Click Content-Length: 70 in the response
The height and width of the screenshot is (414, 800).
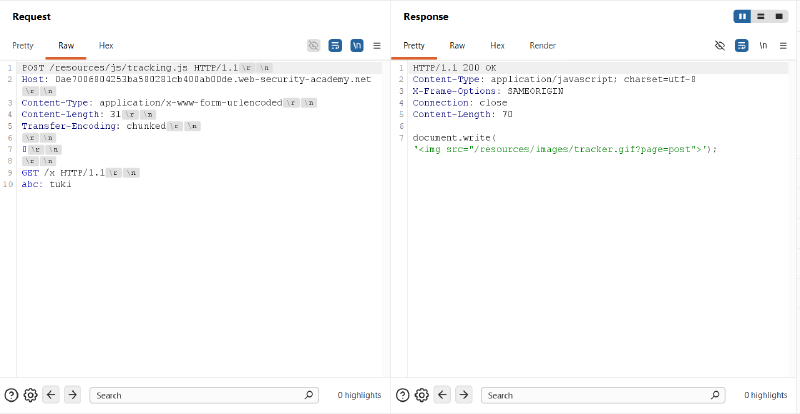tap(463, 114)
